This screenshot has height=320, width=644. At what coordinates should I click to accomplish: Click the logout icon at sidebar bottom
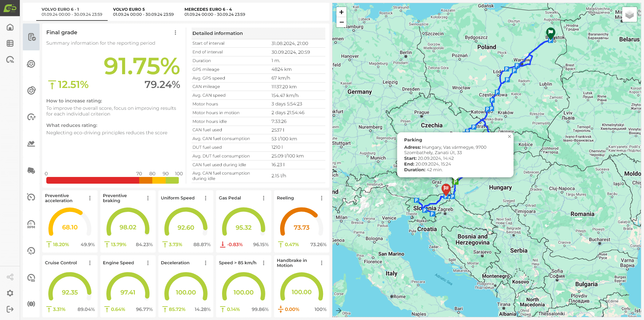pos(10,309)
